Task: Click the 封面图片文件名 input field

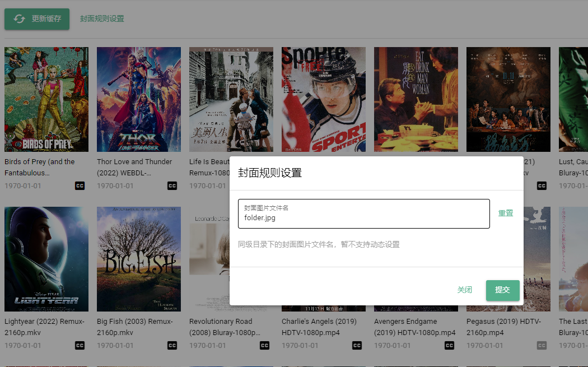Action: click(364, 213)
